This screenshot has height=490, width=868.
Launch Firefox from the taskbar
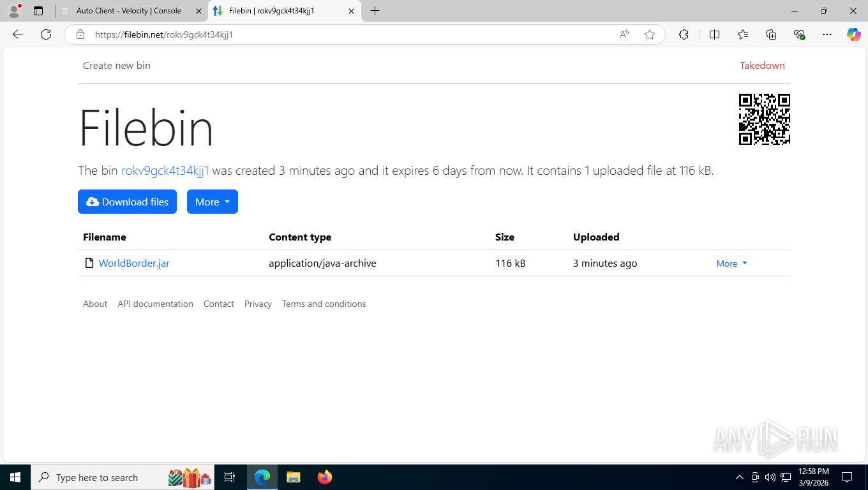324,477
